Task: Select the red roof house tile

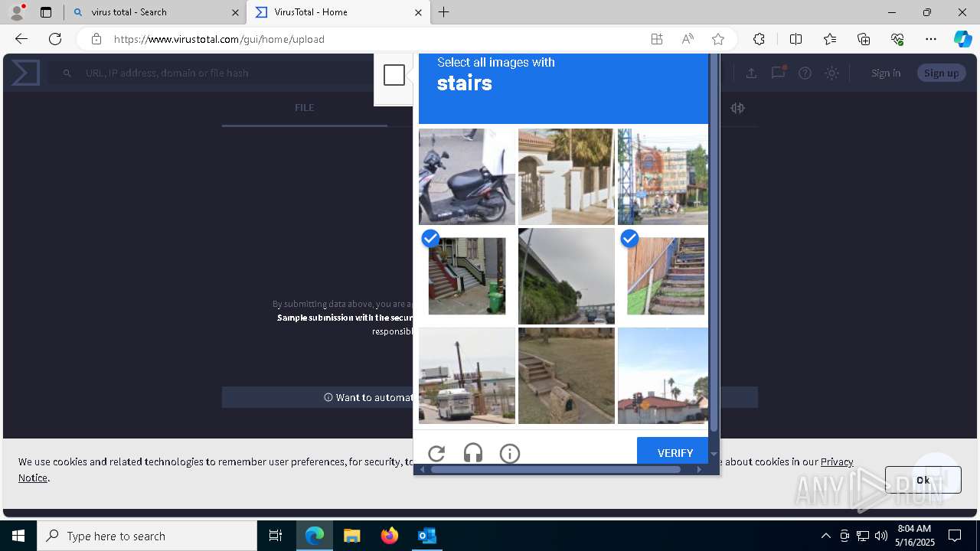Action: tap(663, 376)
